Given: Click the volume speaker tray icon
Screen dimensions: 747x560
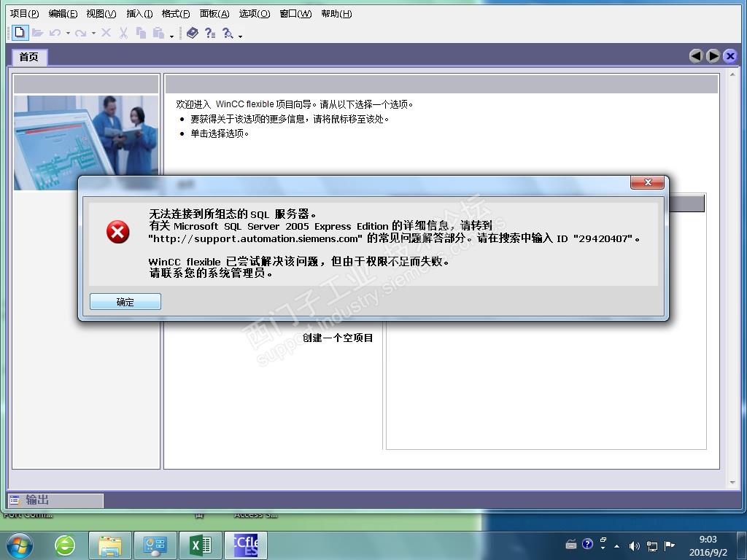Looking at the screenshot, I should coord(634,545).
